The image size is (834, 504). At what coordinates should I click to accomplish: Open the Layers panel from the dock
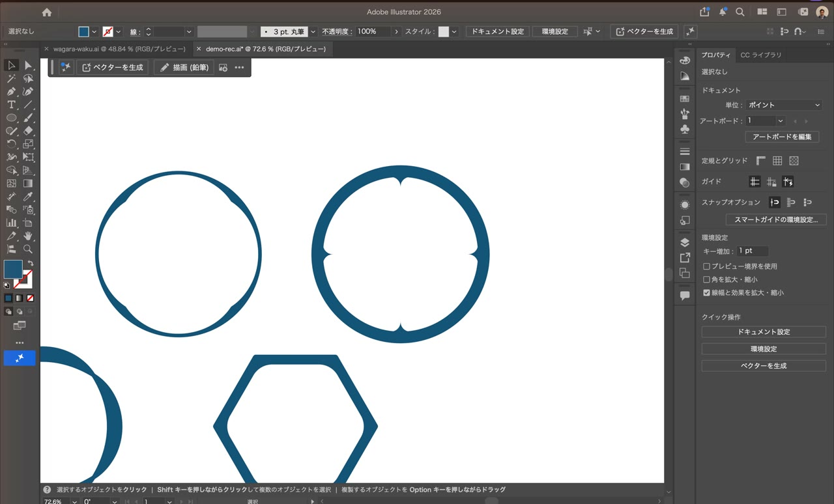point(685,242)
